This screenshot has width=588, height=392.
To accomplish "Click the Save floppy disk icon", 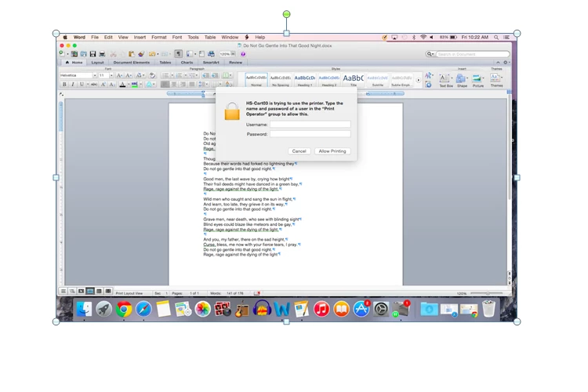I will [93, 54].
